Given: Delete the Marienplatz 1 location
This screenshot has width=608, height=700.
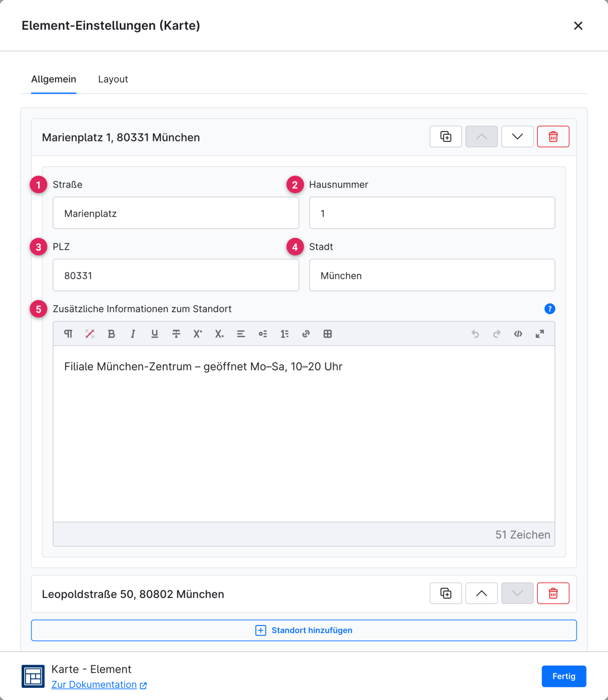Looking at the screenshot, I should (x=553, y=137).
